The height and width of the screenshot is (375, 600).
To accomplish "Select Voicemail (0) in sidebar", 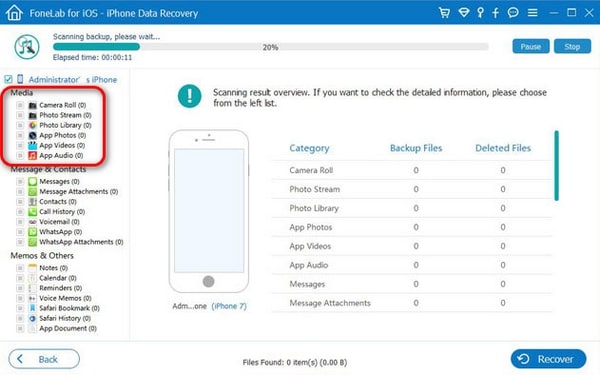I will (x=59, y=222).
